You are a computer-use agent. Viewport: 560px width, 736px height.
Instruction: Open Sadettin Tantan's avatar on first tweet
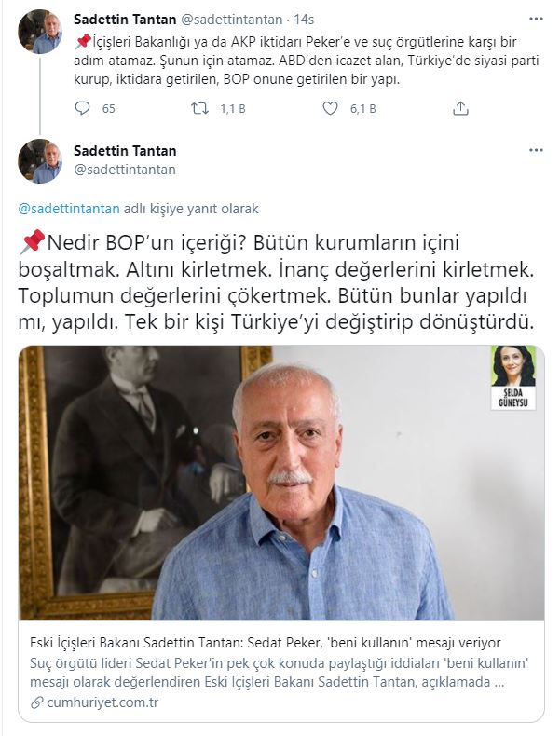coord(40,32)
